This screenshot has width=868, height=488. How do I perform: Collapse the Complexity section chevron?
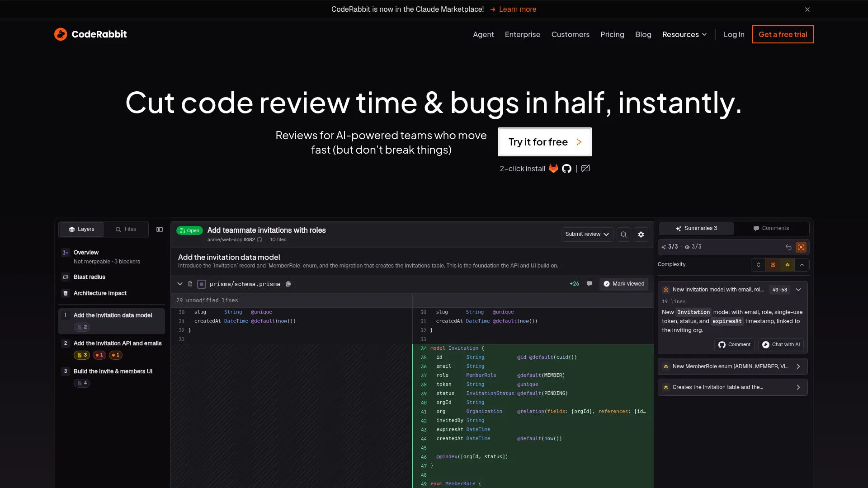click(x=802, y=265)
